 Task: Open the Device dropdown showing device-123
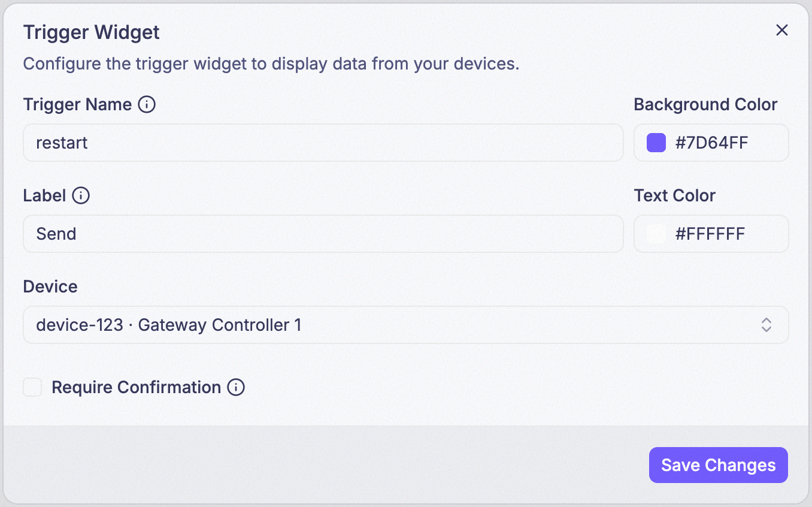pyautogui.click(x=406, y=325)
